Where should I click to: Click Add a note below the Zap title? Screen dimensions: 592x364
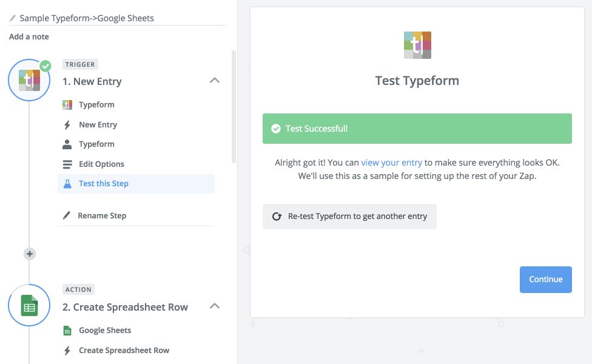pos(29,36)
